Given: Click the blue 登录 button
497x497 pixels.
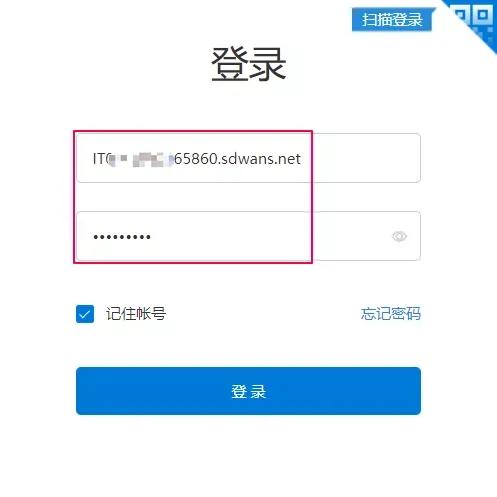Looking at the screenshot, I should pos(248,391).
